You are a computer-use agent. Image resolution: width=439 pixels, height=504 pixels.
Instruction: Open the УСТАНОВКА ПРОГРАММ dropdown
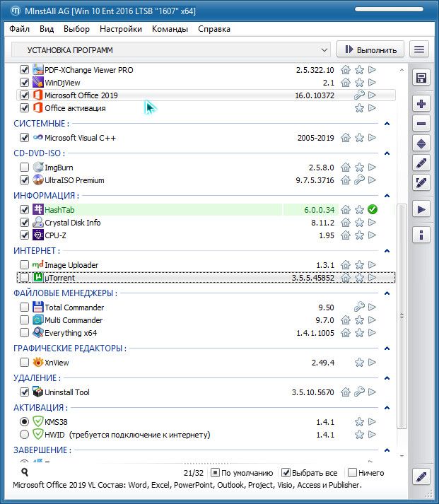tap(171, 49)
